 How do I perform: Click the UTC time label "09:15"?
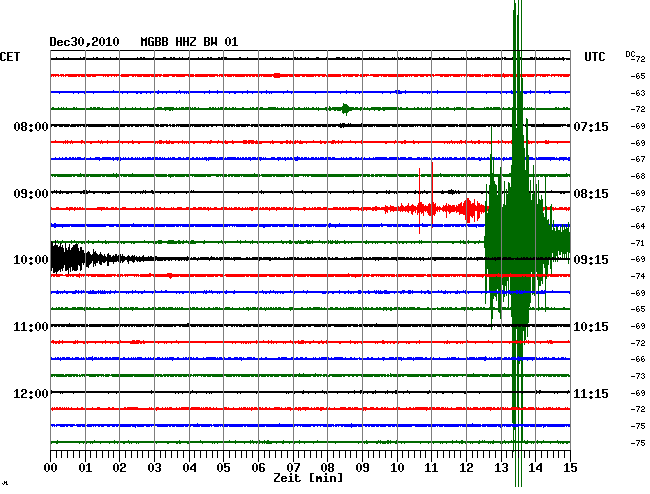point(591,260)
